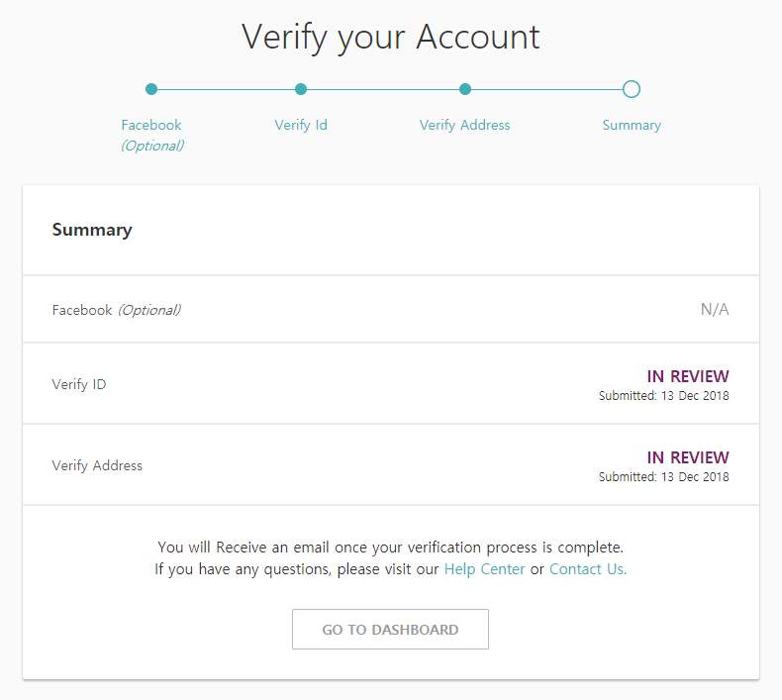Image resolution: width=782 pixels, height=700 pixels.
Task: Click the Facebook step circle marker
Action: tap(151, 89)
